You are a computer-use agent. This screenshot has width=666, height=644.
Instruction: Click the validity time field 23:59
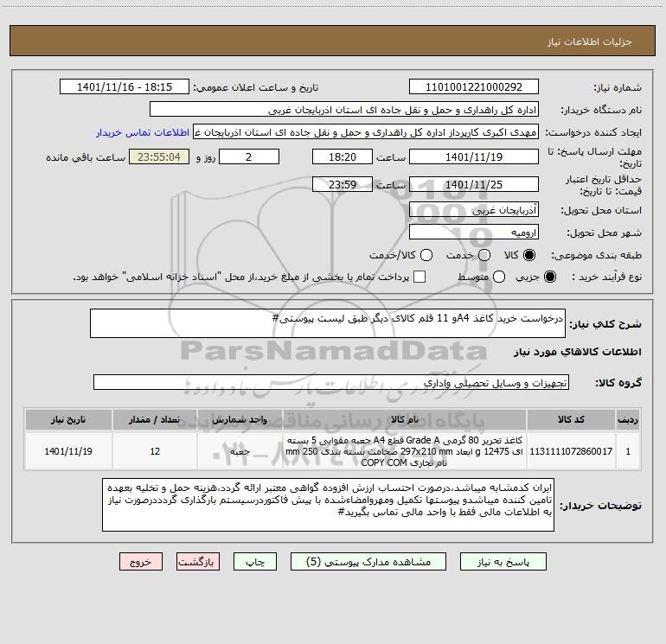pyautogui.click(x=343, y=184)
